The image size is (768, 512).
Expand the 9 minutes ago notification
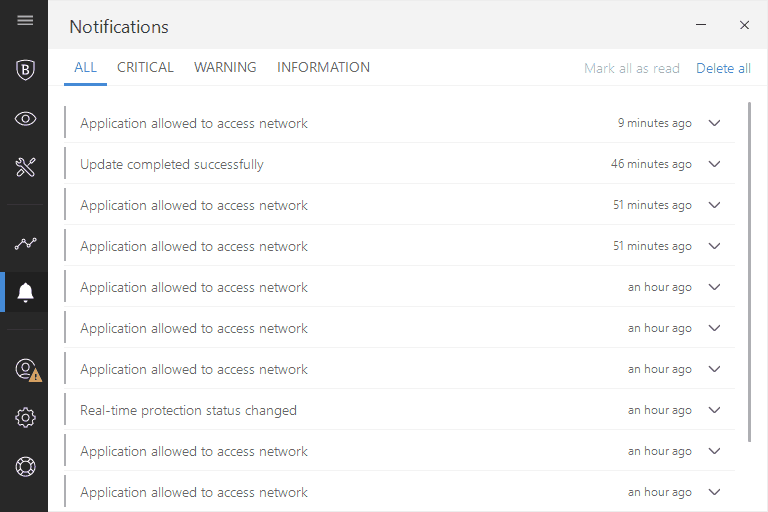[x=714, y=123]
